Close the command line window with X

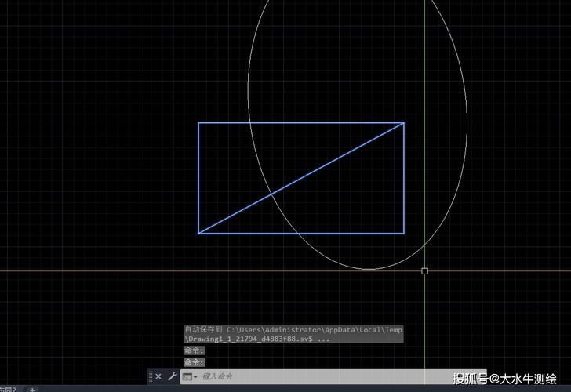(158, 376)
